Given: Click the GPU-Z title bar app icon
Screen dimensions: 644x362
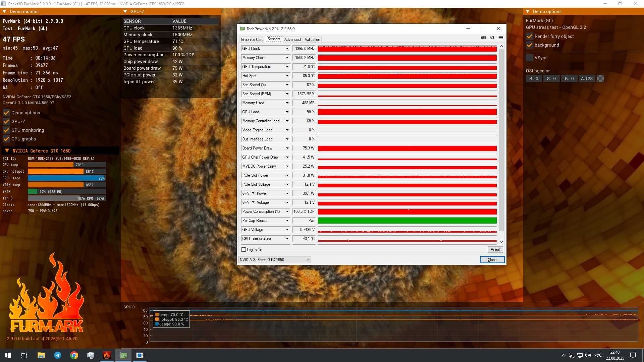Looking at the screenshot, I should click(x=242, y=29).
